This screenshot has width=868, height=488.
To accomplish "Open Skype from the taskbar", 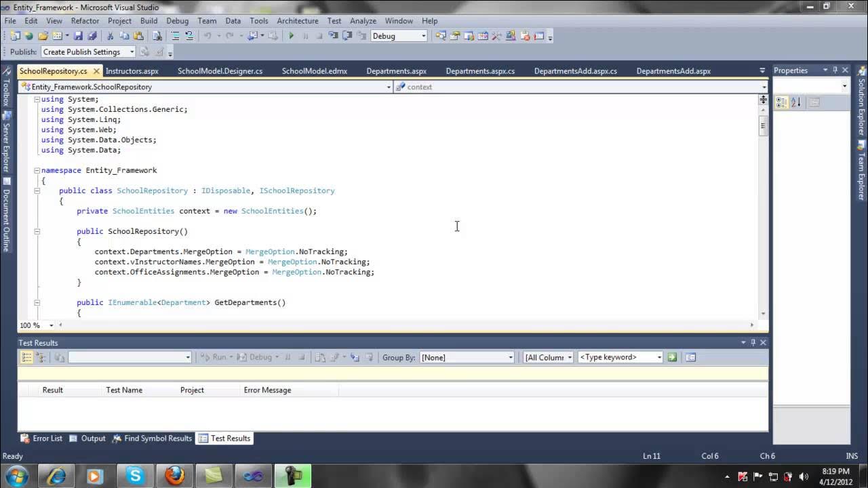I will (x=134, y=475).
